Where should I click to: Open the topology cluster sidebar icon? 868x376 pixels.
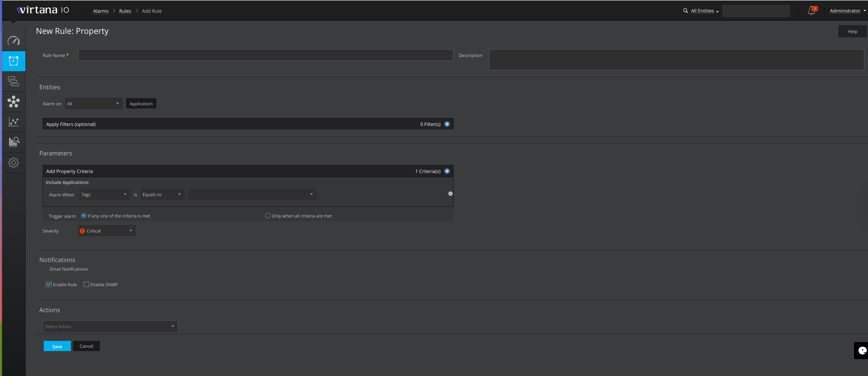(13, 102)
